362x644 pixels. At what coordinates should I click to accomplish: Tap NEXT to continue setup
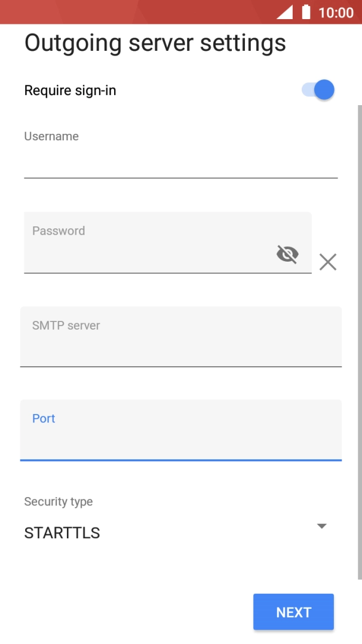(293, 612)
